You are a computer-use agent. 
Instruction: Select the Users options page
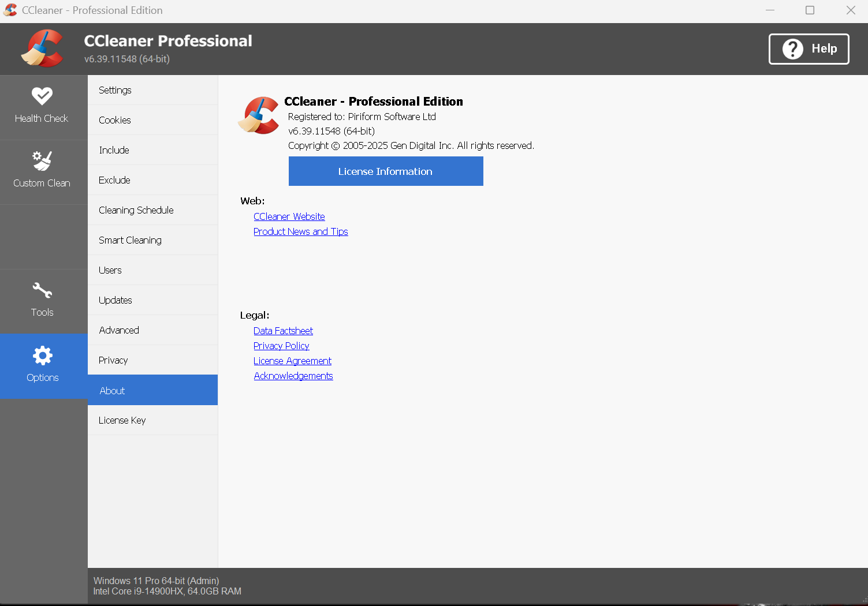click(x=152, y=270)
